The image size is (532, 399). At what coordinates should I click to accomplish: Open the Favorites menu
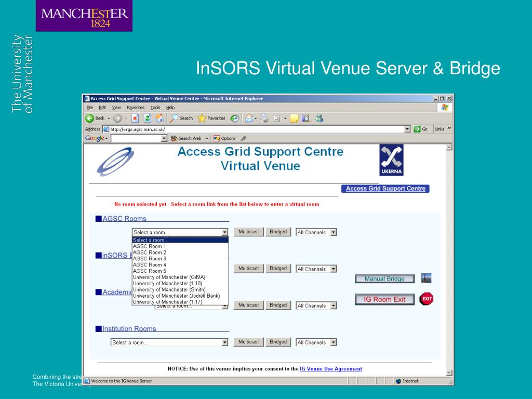coord(136,108)
